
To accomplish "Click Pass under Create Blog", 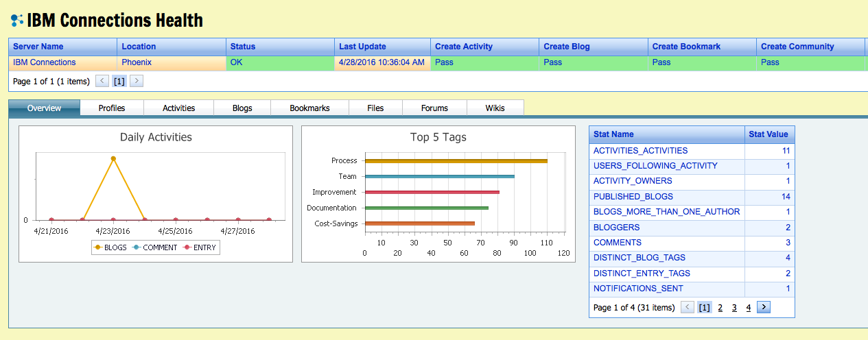I will (594, 62).
